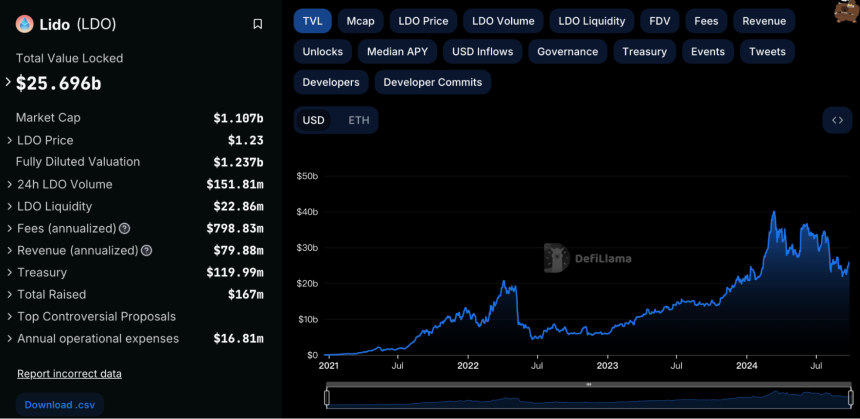Enable the Governance chart option
The image size is (860, 419).
(x=568, y=52)
